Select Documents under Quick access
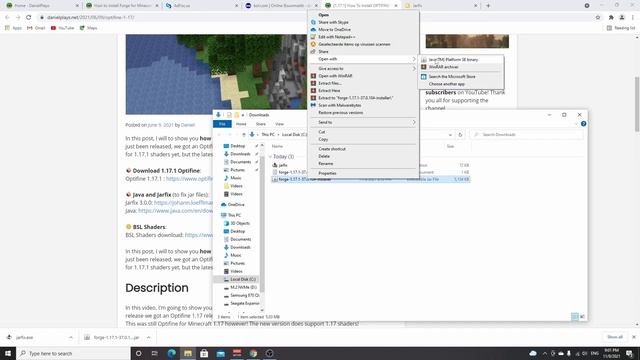 pyautogui.click(x=240, y=162)
